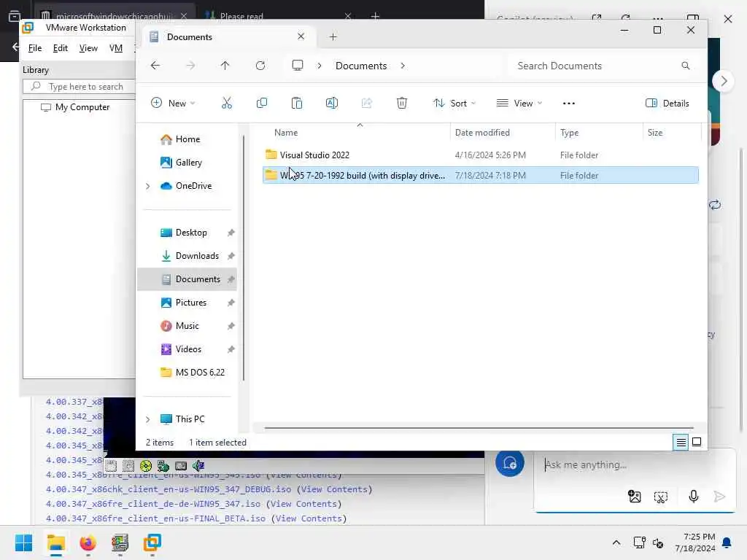This screenshot has height=560, width=747.
Task: Open Videos in navigation pane
Action: pos(188,349)
